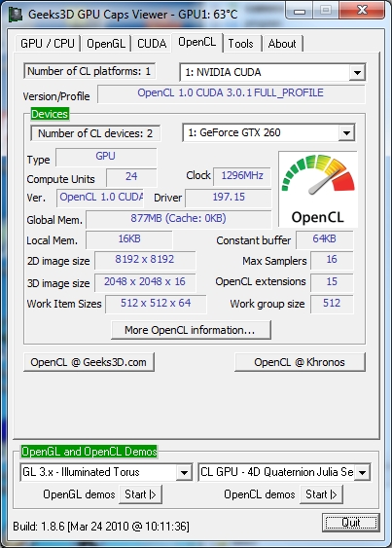Switch to the GPU / CPU tab
This screenshot has width=392, height=548.
coord(48,44)
